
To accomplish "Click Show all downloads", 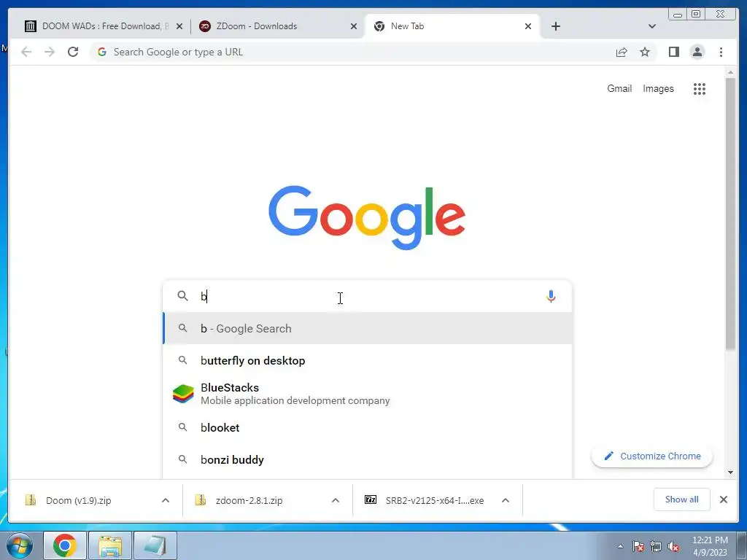I will [682, 499].
